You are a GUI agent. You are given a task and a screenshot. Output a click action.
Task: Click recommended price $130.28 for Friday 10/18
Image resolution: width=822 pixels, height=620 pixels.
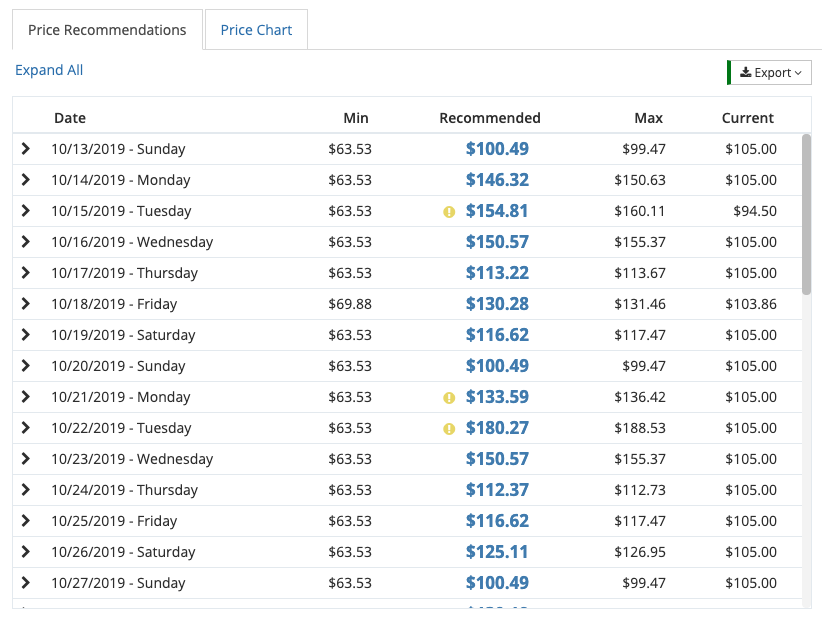(x=497, y=304)
